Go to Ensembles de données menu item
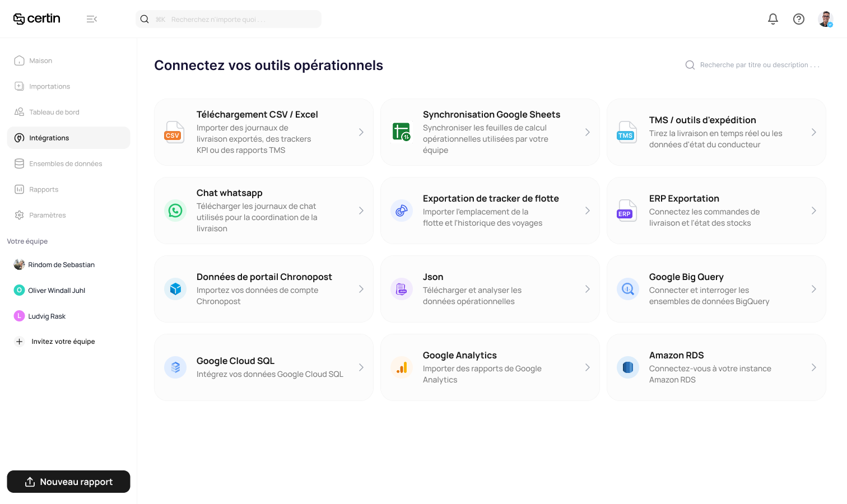847x504 pixels. (x=66, y=164)
